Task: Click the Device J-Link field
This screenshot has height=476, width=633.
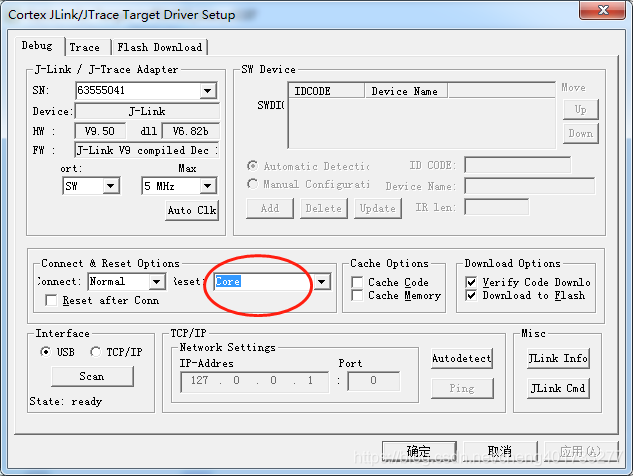Action: pos(147,111)
